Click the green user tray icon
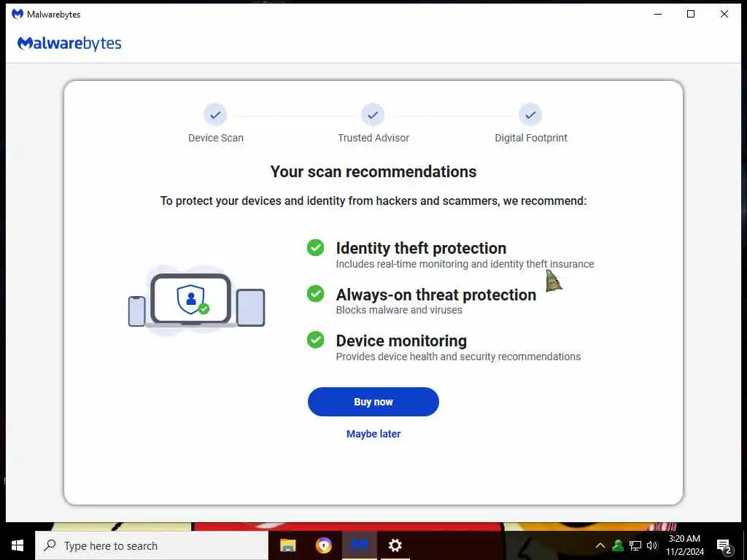Image resolution: width=747 pixels, height=560 pixels. click(x=617, y=545)
